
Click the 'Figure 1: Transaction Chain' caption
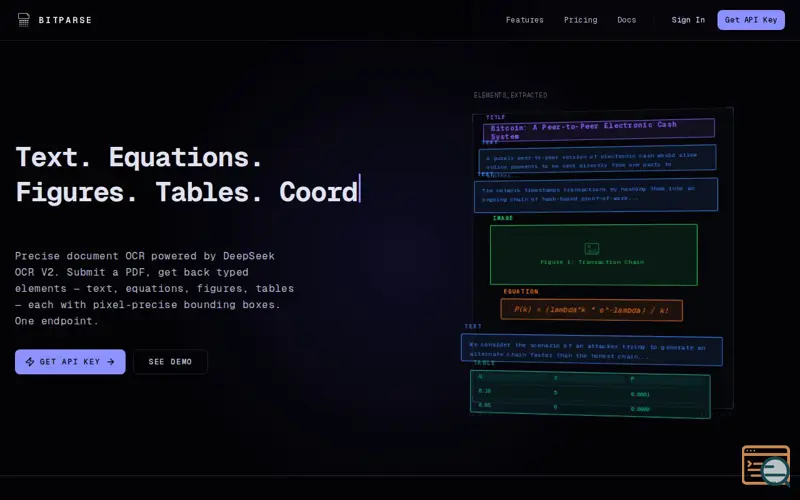(592, 262)
